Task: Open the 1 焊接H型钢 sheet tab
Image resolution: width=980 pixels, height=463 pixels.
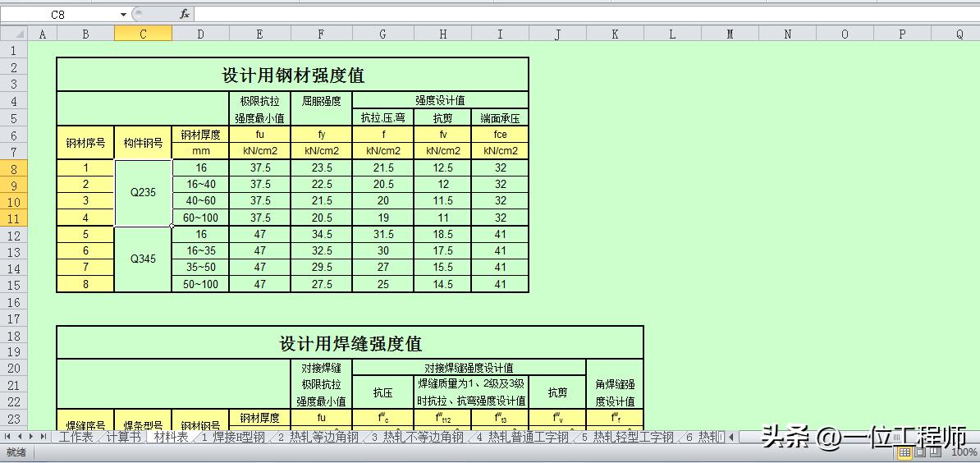Action: 233,437
